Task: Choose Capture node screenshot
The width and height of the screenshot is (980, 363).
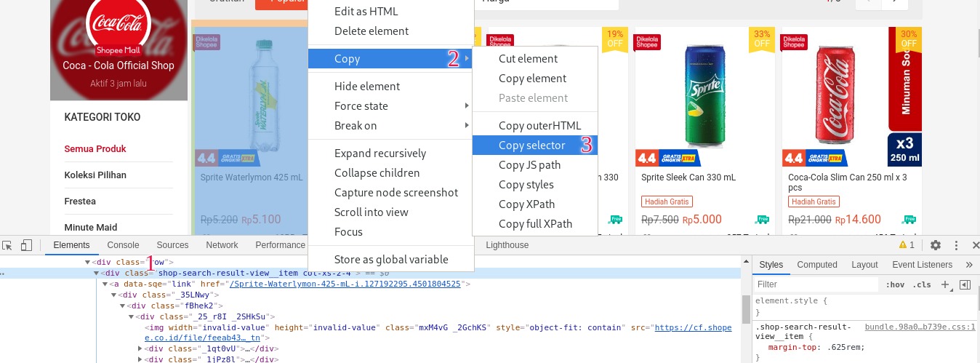Action: (x=390, y=192)
